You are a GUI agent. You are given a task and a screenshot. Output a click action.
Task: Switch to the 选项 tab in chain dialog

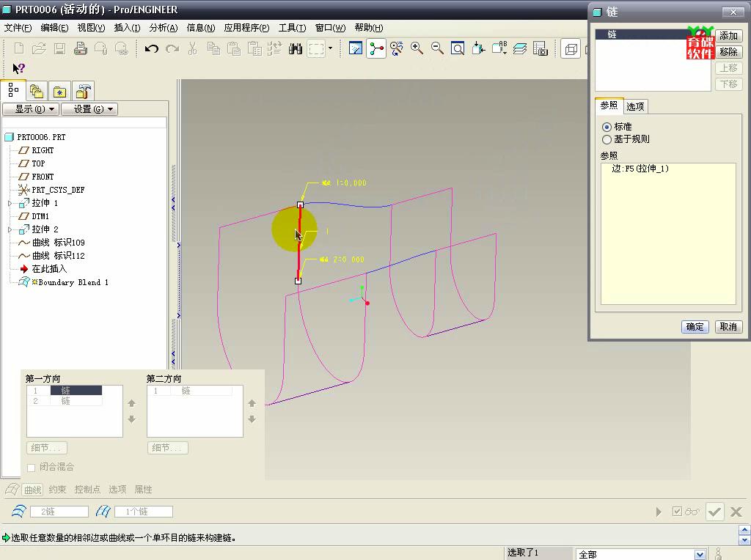[636, 106]
